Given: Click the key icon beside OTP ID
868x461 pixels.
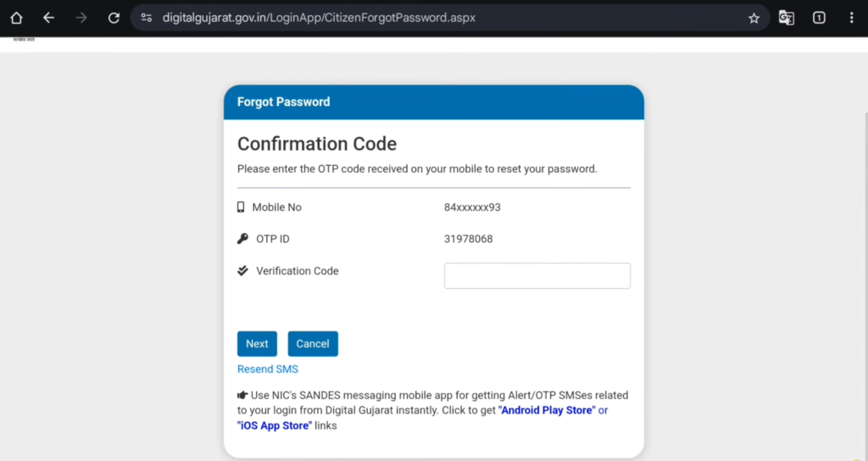Looking at the screenshot, I should pyautogui.click(x=242, y=239).
